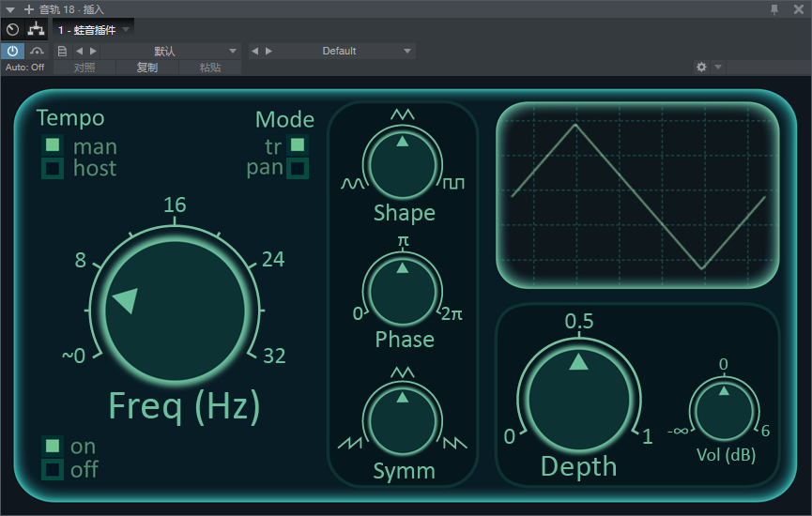Click the 16 mark on Freq dial
The height and width of the screenshot is (516, 812).
coord(175,205)
